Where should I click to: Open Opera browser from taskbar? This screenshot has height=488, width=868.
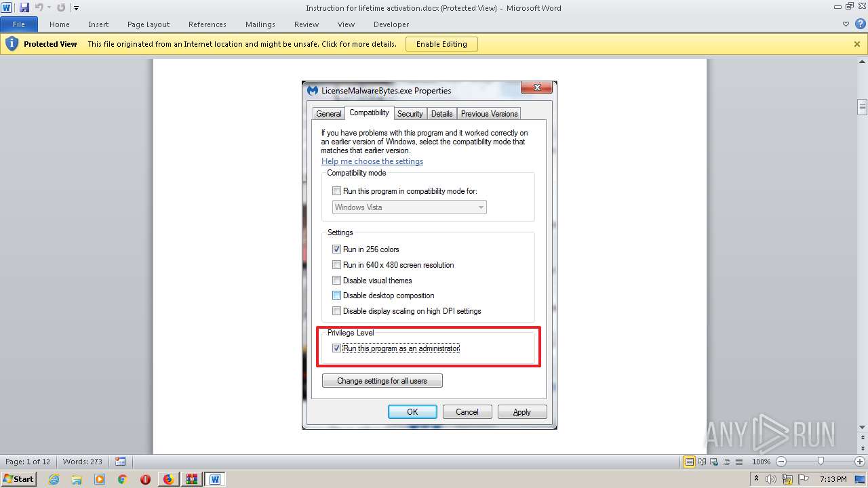pos(145,479)
